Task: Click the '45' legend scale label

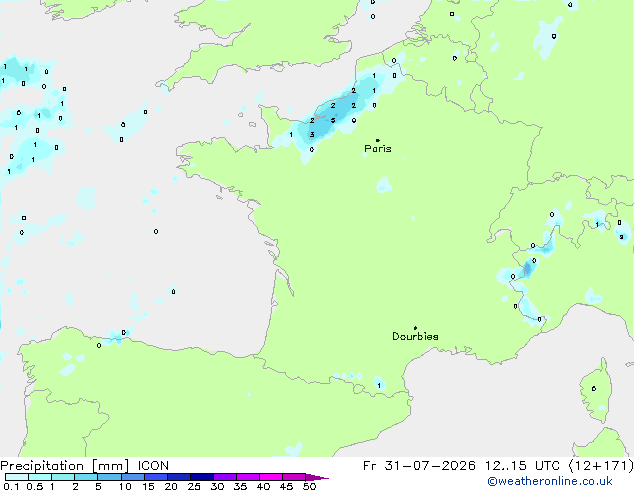Action: pos(286,486)
